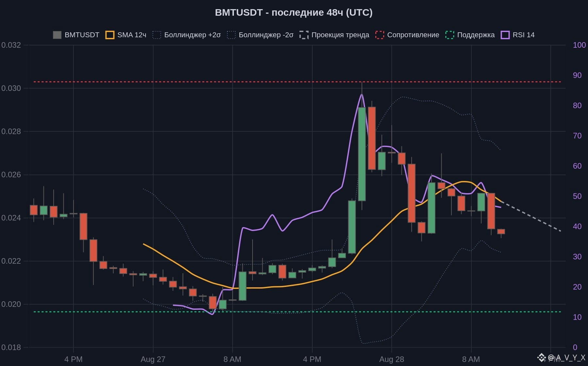Click the 0.028 price axis label
The height and width of the screenshot is (366, 588).
click(x=11, y=131)
